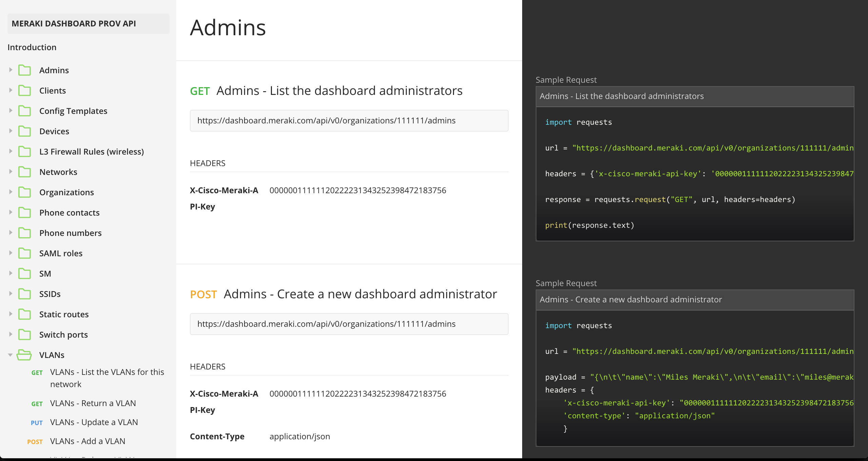Viewport: 868px width, 461px height.
Task: Select the Clients label in sidebar
Action: tap(53, 91)
